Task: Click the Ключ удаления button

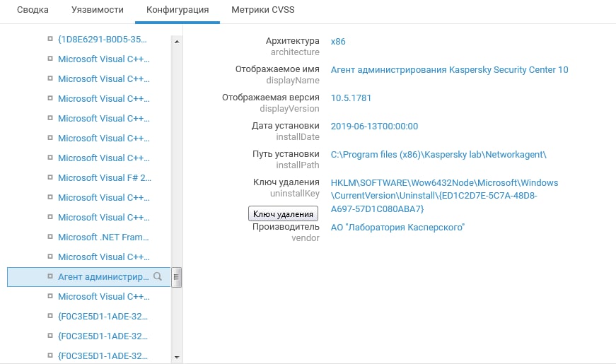Action: tap(283, 214)
